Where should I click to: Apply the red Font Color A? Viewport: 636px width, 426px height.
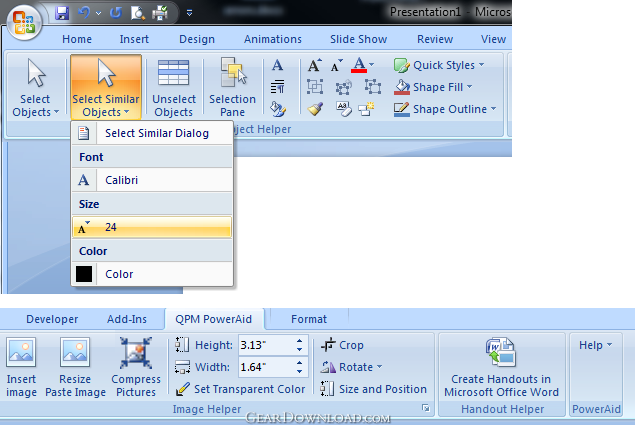[359, 65]
